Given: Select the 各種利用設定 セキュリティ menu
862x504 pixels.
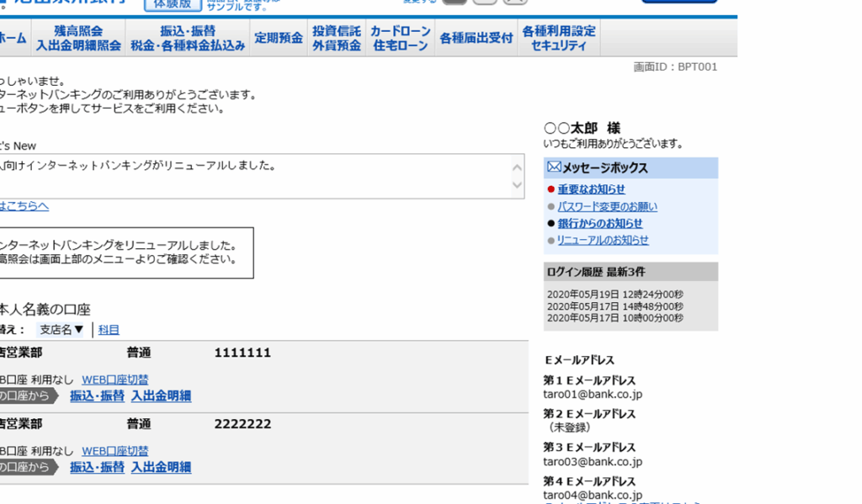Looking at the screenshot, I should coord(558,38).
